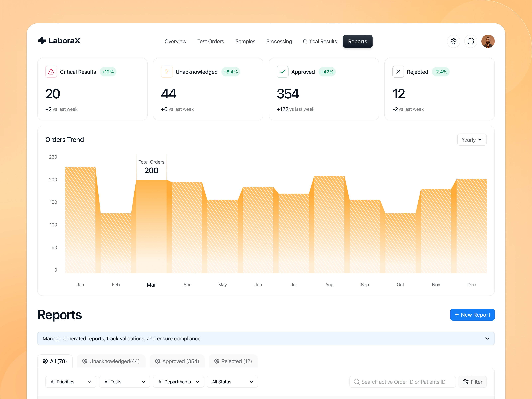Viewport: 532px width, 399px height.
Task: Click the profile avatar picture
Action: coord(488,41)
